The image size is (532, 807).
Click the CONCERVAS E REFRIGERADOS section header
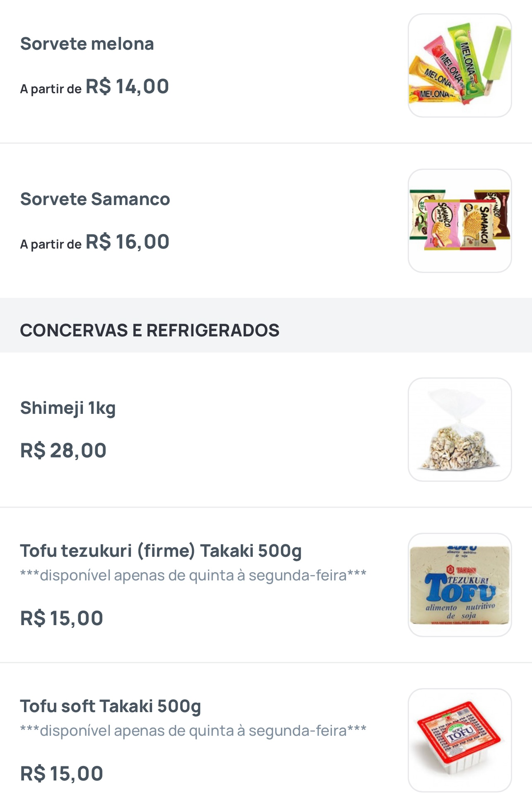coord(150,330)
